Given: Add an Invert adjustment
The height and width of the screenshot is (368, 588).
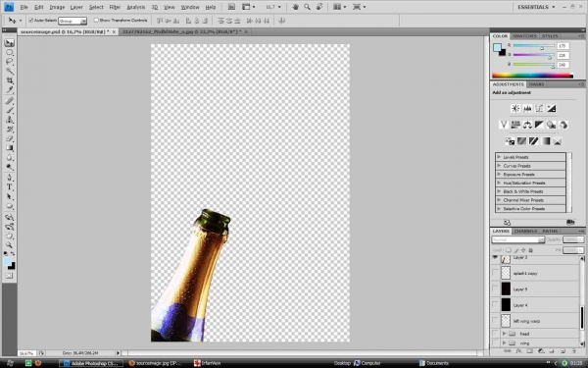Looking at the screenshot, I should click(510, 141).
